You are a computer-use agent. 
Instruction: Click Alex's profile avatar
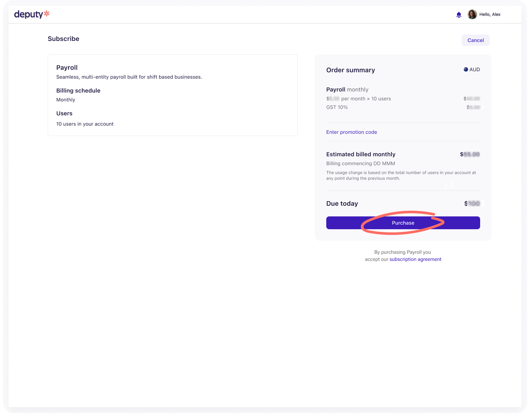point(472,14)
